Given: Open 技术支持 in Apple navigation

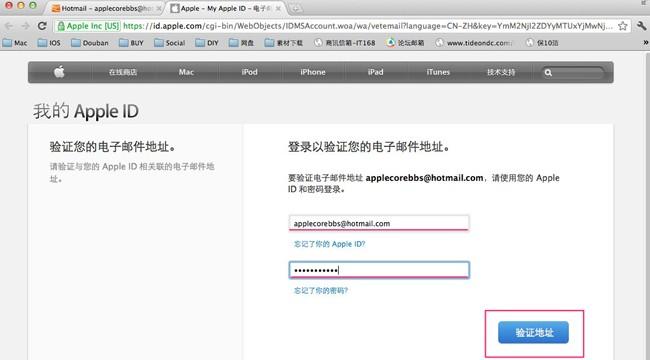Looking at the screenshot, I should point(501,72).
